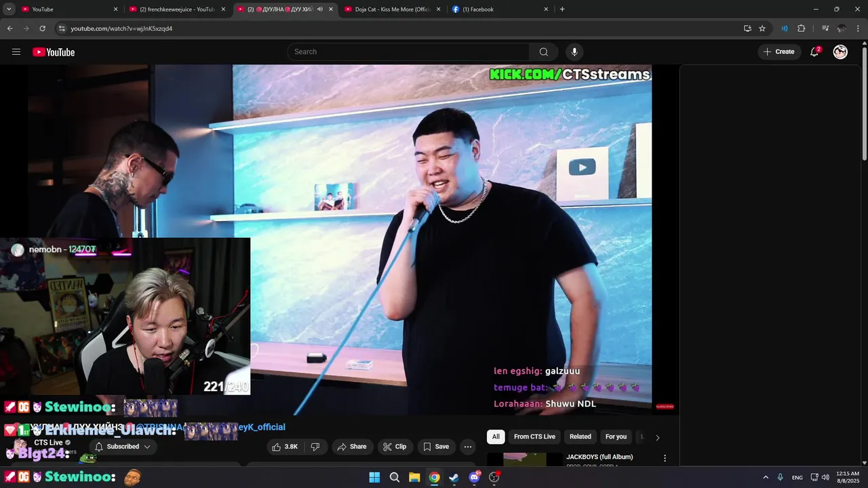Open Windows taskbar search
This screenshot has width=868, height=488.
pyautogui.click(x=395, y=477)
